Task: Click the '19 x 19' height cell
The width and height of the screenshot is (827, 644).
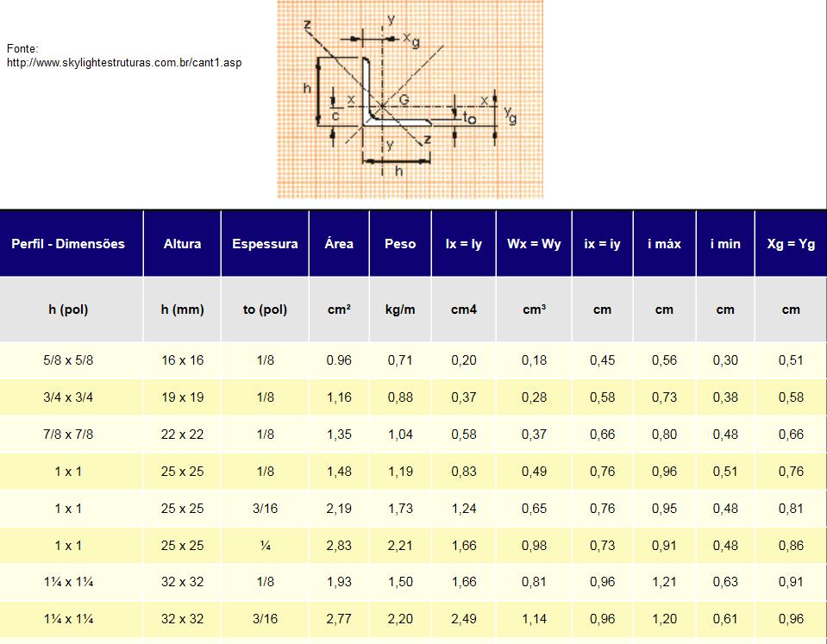Action: click(182, 397)
